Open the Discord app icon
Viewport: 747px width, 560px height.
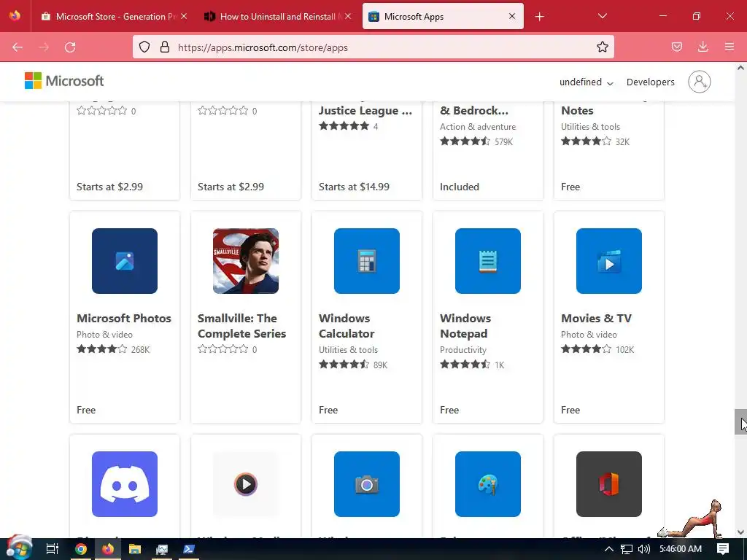click(124, 484)
